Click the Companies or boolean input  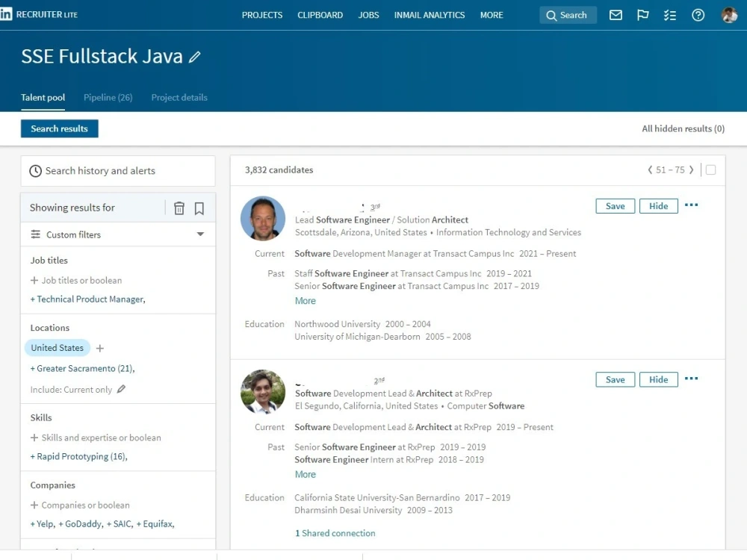point(85,505)
